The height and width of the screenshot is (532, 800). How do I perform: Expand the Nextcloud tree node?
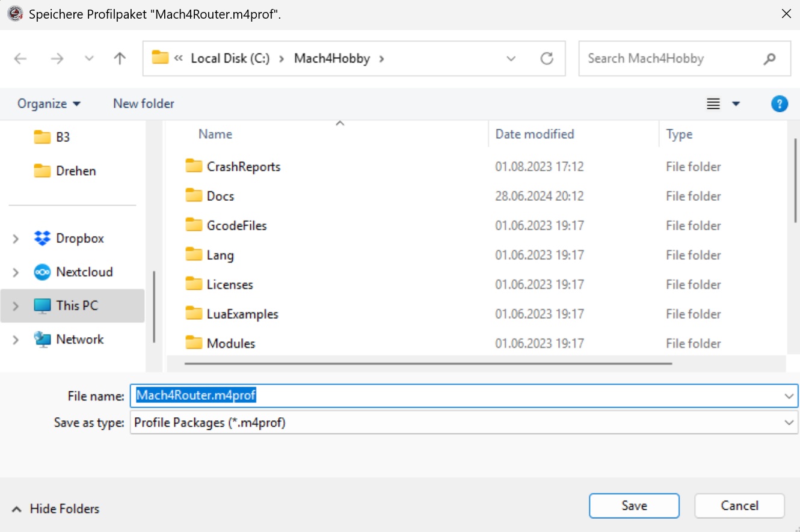tap(16, 272)
